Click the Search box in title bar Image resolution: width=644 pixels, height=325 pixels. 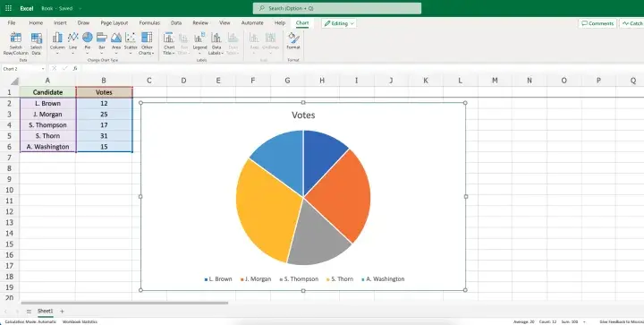pos(337,8)
